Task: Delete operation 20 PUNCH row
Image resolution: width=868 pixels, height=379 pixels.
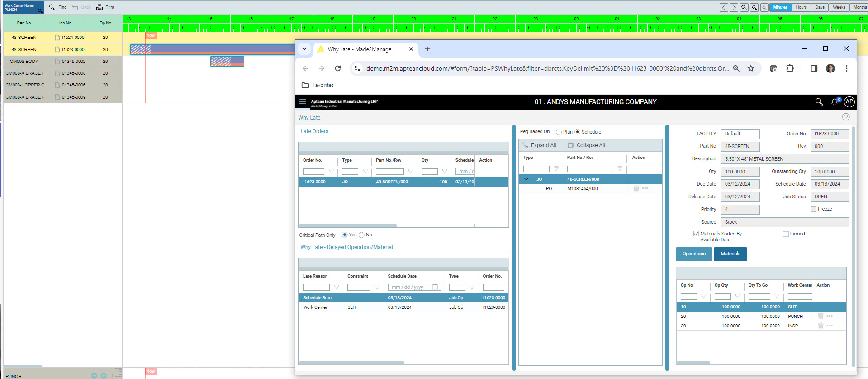Action: click(x=821, y=316)
